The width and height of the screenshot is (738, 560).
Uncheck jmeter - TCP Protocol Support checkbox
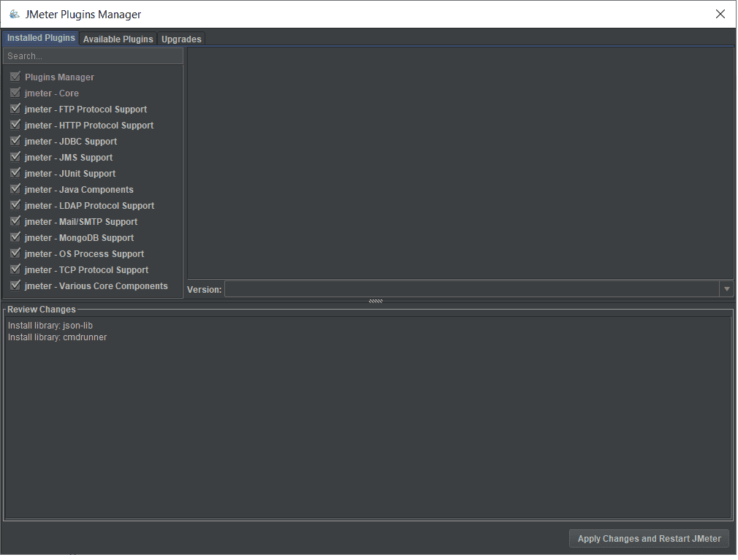click(15, 269)
